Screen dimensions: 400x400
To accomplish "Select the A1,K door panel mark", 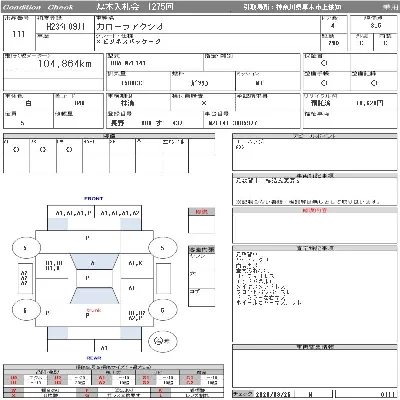I will (x=136, y=263).
